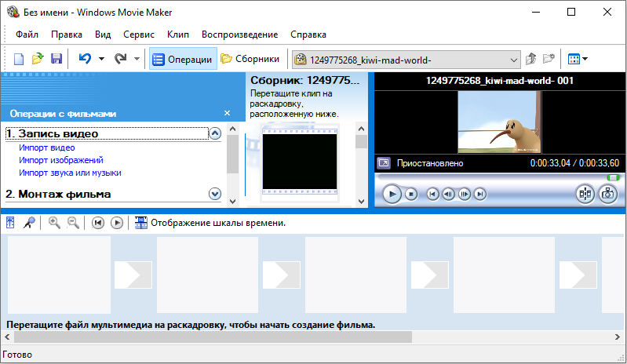The height and width of the screenshot is (364, 627).
Task: Click the kiwi video preview frame
Action: click(499, 122)
